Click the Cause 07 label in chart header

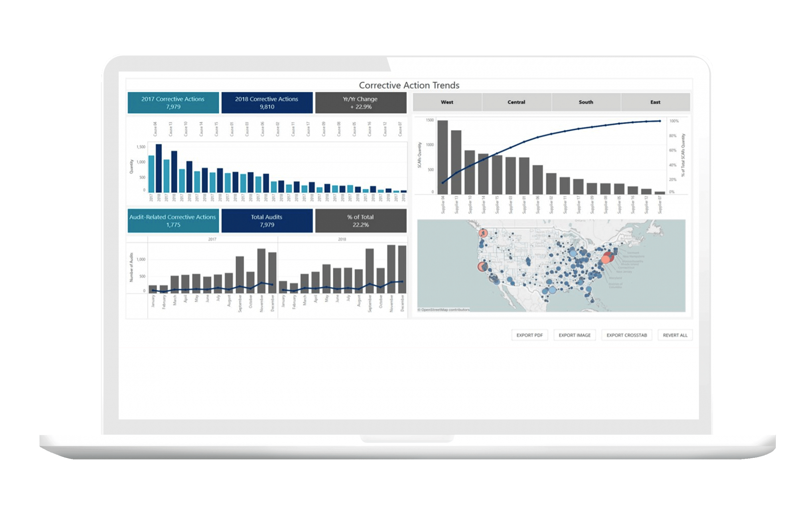coord(400,129)
